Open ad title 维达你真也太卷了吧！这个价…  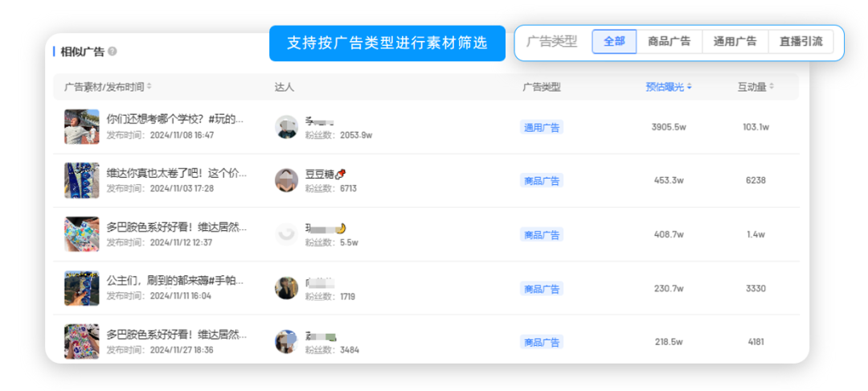click(177, 173)
